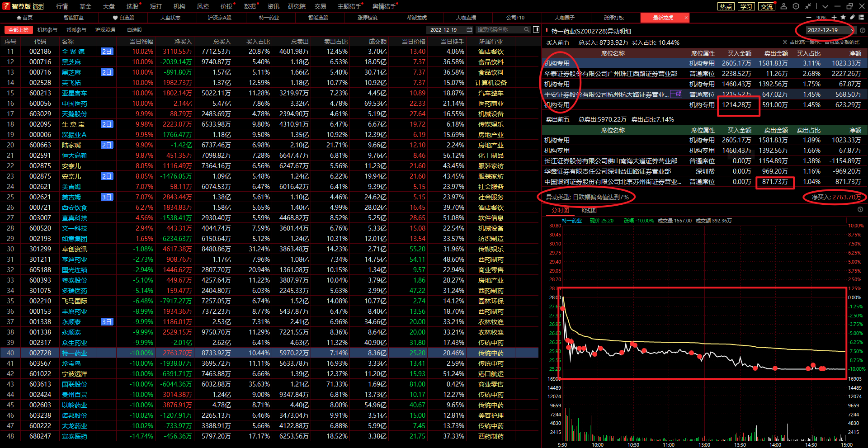The height and width of the screenshot is (448, 868).
Task: Sort by 当日换手 column header
Action: click(453, 42)
